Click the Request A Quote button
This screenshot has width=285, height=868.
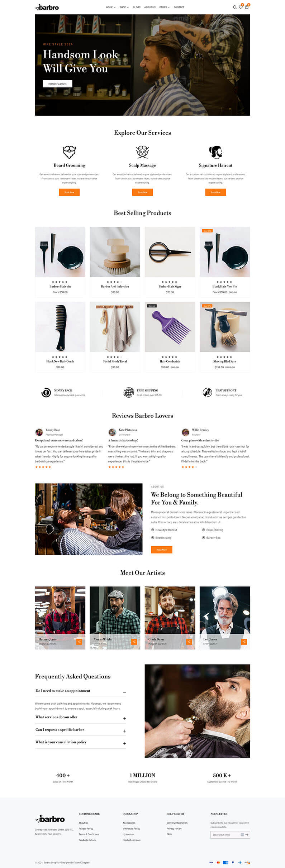coord(58,84)
